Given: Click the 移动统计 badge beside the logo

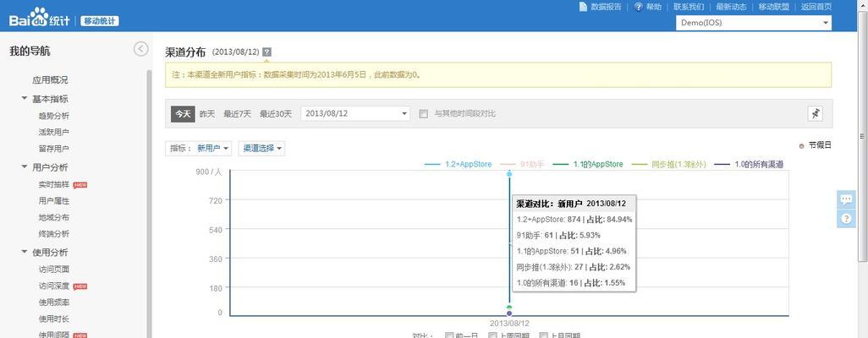Looking at the screenshot, I should [100, 21].
